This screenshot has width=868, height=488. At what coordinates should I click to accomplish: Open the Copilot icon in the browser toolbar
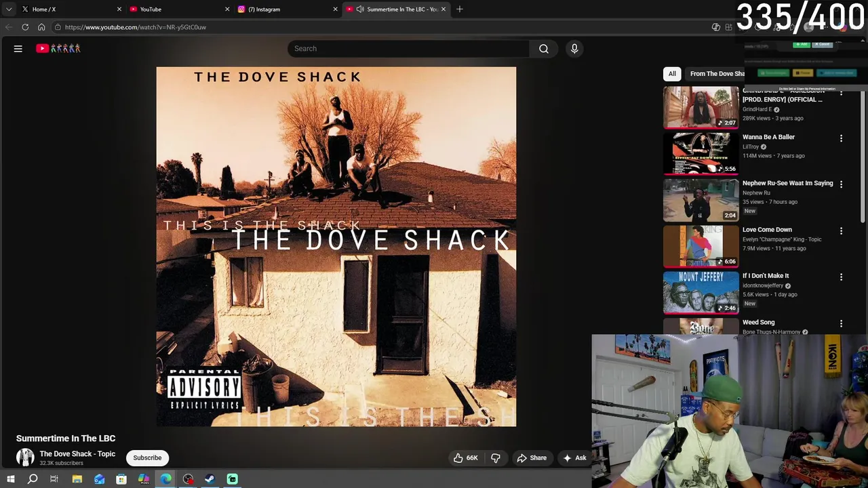pos(716,27)
